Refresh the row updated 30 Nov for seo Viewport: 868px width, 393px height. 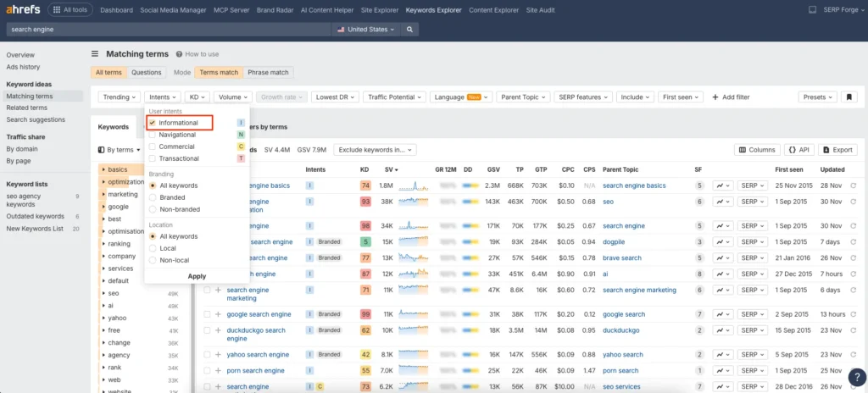(x=853, y=202)
